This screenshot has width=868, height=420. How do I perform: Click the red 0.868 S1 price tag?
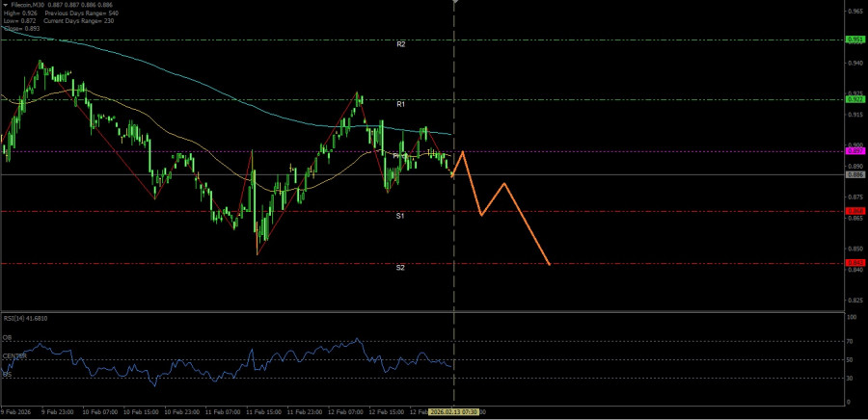click(x=854, y=211)
